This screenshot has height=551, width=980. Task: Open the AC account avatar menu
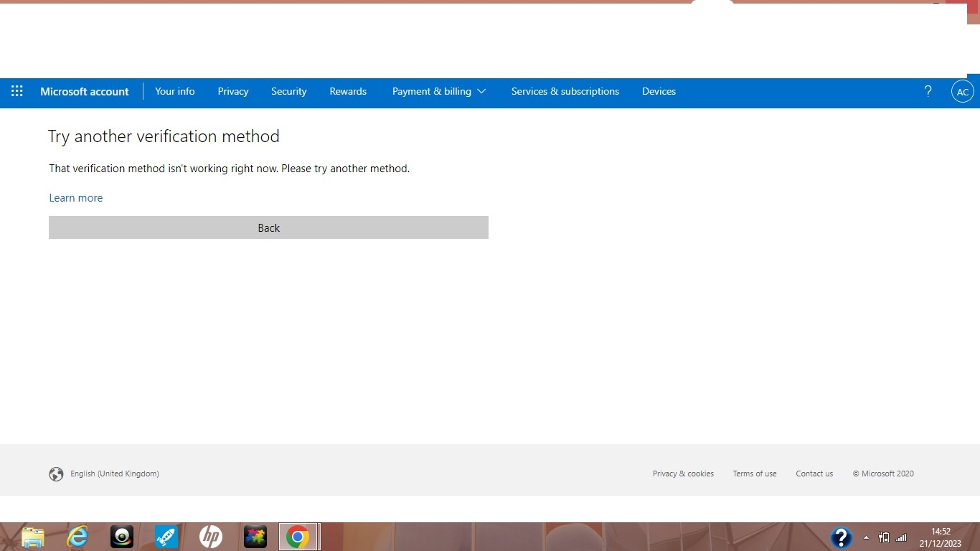pos(962,92)
